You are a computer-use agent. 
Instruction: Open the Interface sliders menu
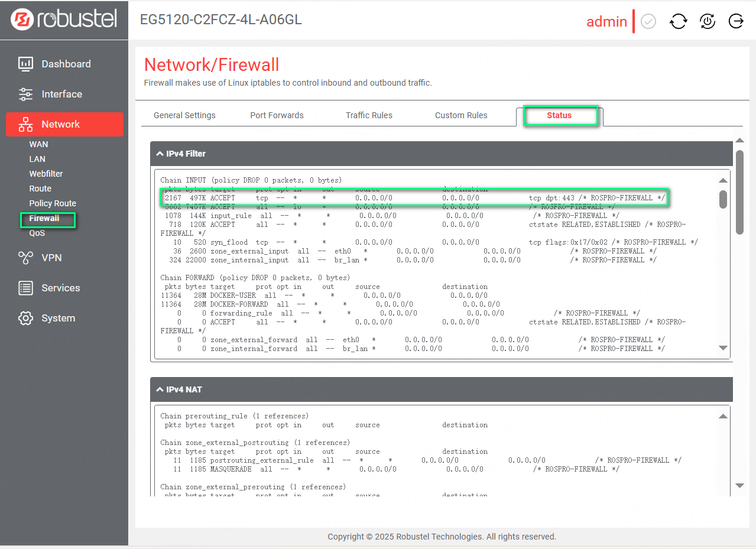click(x=61, y=94)
